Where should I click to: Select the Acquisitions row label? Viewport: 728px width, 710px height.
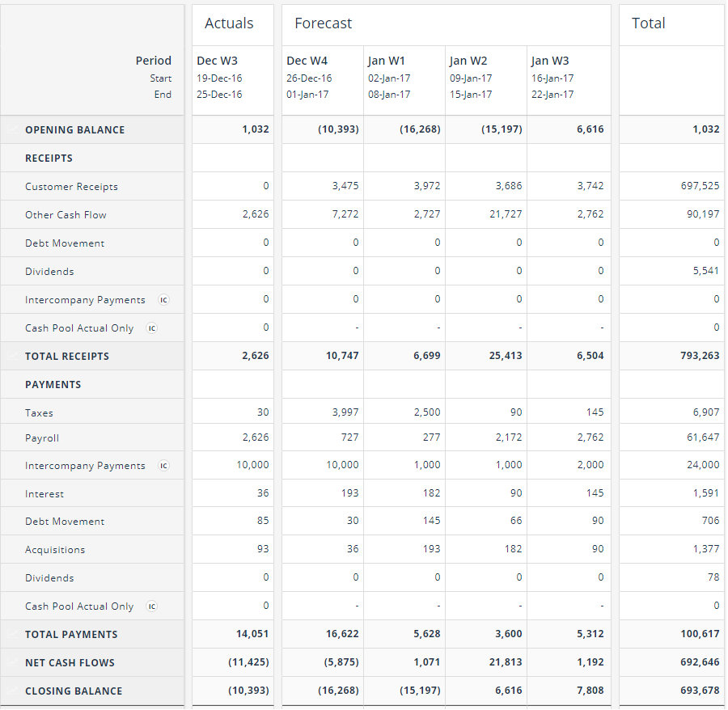tap(55, 550)
